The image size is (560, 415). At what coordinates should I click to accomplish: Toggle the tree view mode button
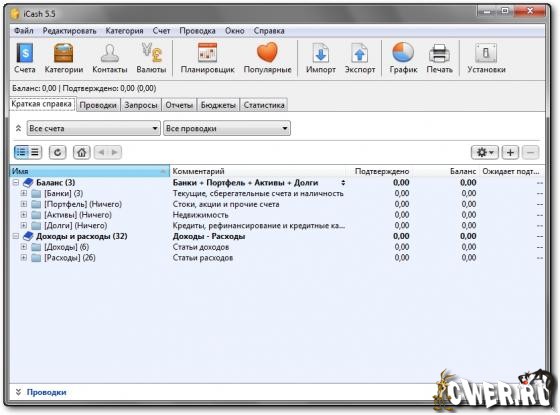(x=21, y=152)
